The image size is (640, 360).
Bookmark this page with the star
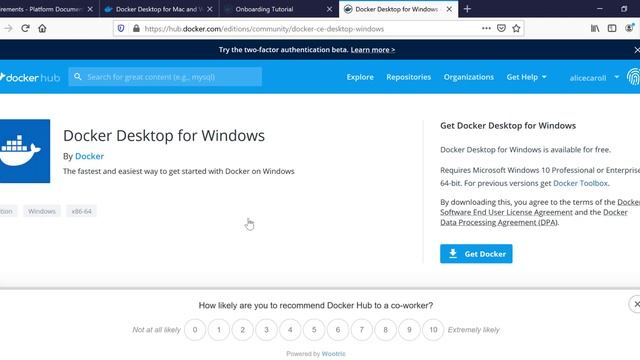[x=516, y=28]
